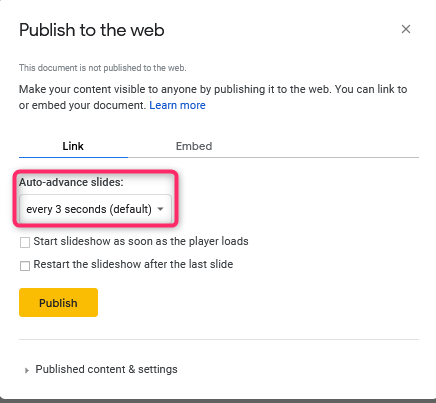Screen dimensions: 436x403
Task: Expand Published content & settings section
Action: coord(102,369)
